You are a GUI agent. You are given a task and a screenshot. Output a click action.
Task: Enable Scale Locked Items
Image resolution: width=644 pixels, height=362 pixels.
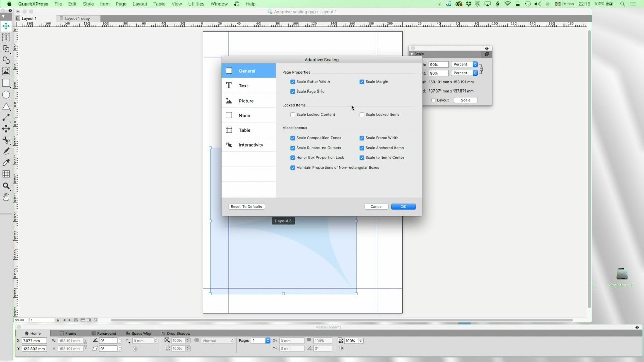362,115
